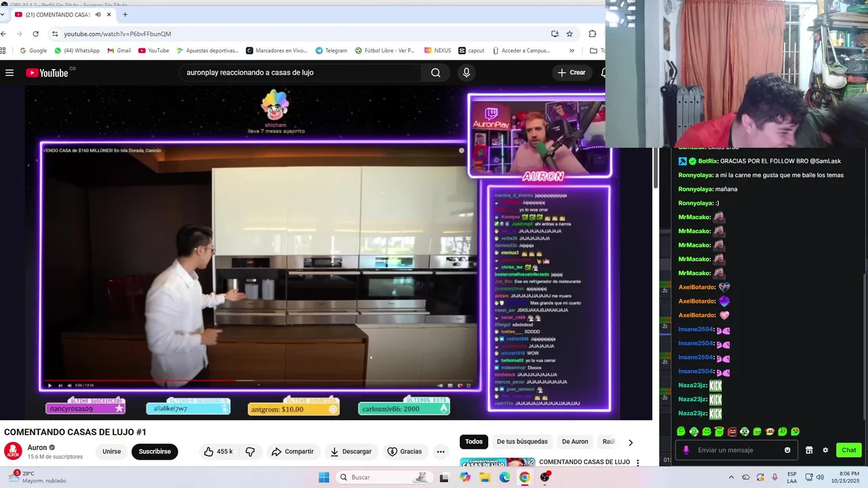
Task: Open the Google bookmark
Action: click(33, 50)
